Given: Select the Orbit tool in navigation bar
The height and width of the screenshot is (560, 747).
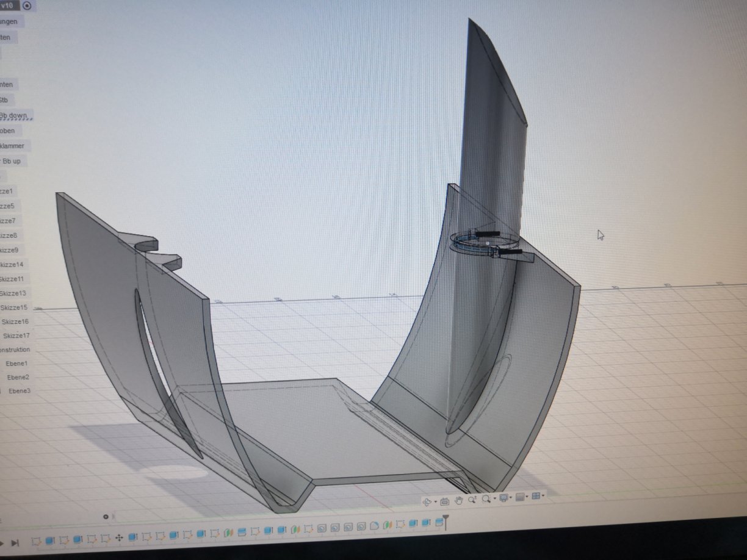Looking at the screenshot, I should pos(427,501).
